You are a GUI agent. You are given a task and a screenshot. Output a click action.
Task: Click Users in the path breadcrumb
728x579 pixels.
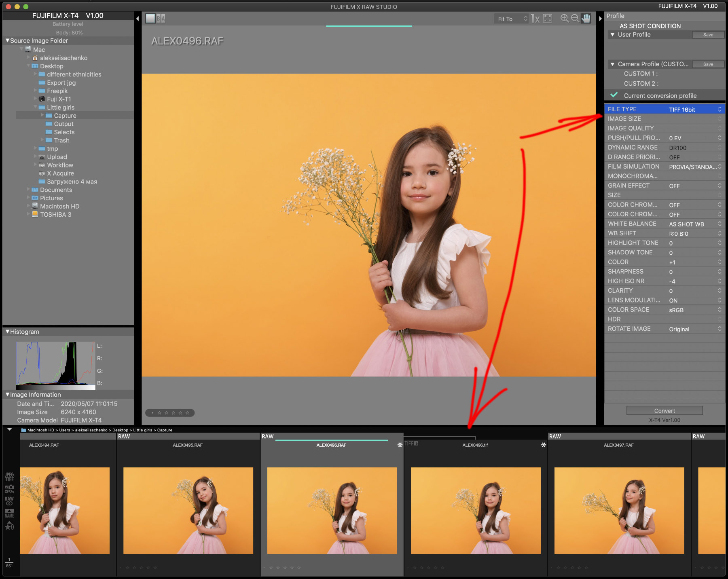pyautogui.click(x=65, y=430)
